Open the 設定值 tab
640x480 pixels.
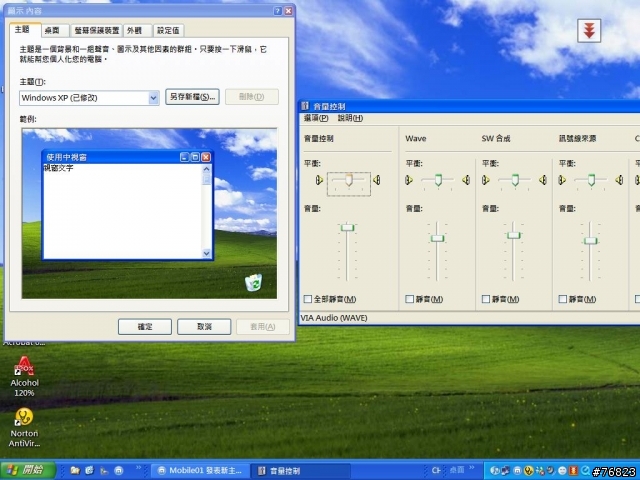[168, 31]
